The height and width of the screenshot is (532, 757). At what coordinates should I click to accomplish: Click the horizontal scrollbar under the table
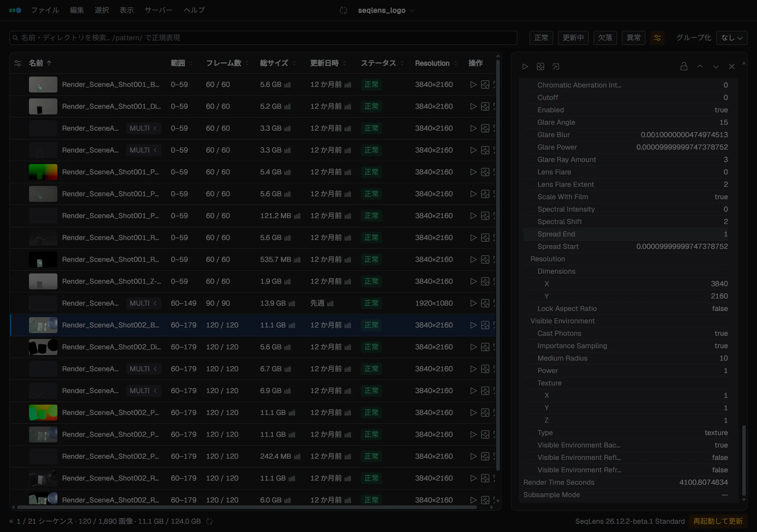[247, 507]
